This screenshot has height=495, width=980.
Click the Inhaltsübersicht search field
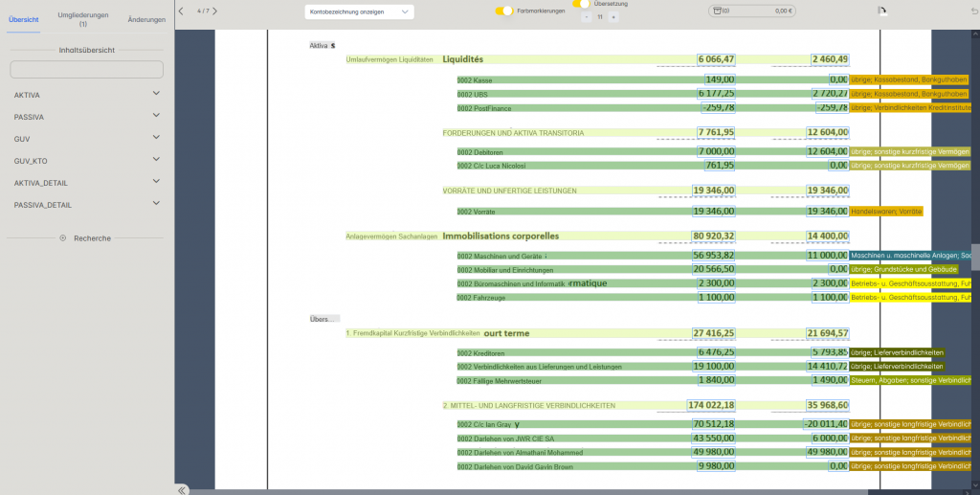[x=86, y=70]
